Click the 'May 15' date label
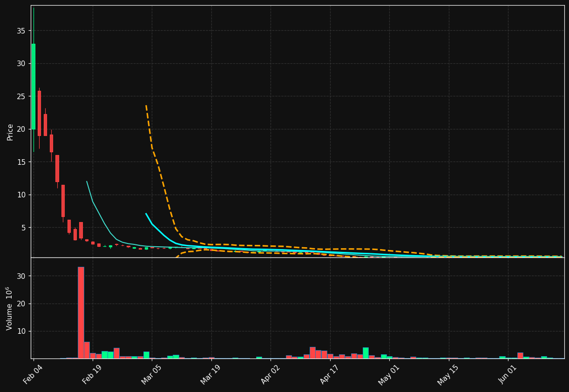This screenshot has width=569, height=392. pos(448,374)
